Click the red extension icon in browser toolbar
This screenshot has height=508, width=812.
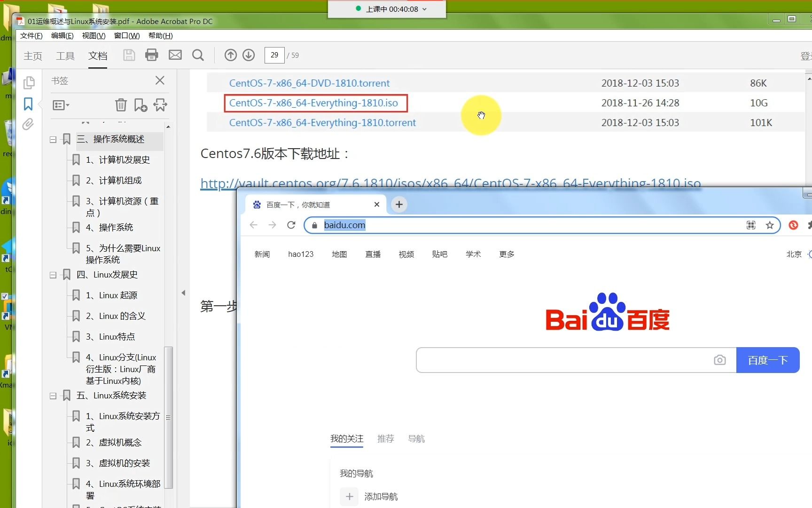(793, 225)
